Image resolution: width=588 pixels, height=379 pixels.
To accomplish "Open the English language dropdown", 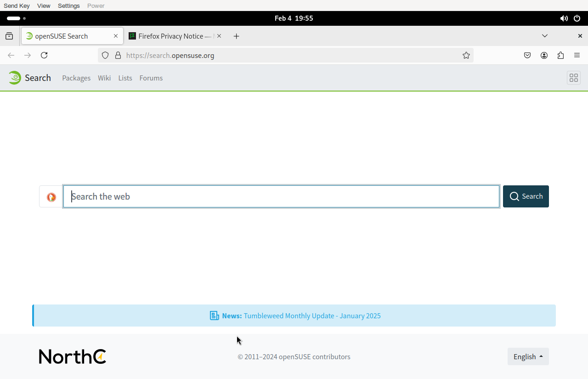I will (x=528, y=356).
